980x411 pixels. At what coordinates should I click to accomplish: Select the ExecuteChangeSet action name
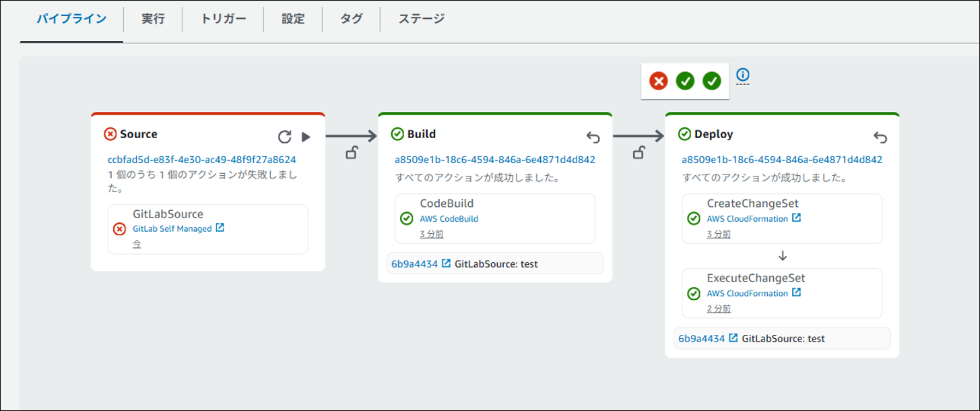(756, 278)
